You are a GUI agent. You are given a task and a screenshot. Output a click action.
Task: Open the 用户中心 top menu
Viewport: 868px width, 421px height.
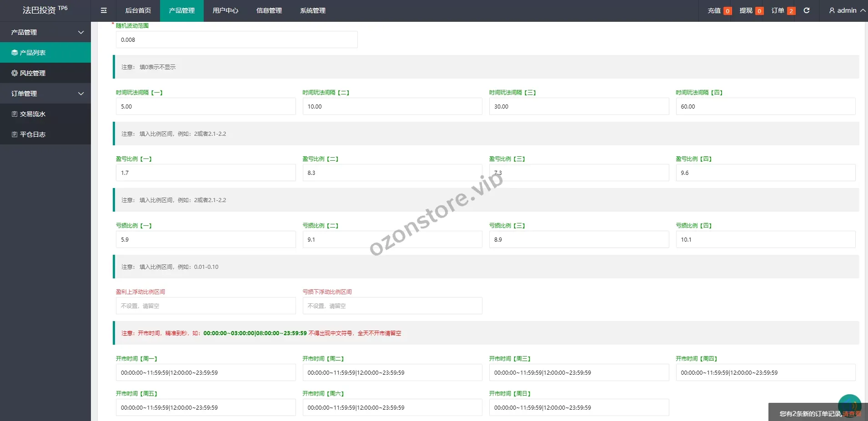(x=225, y=10)
